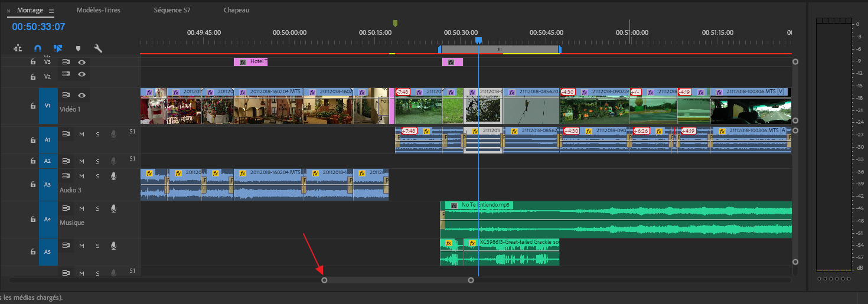Switch to the Modèles-Titres tab
868x304 pixels.
click(x=98, y=11)
